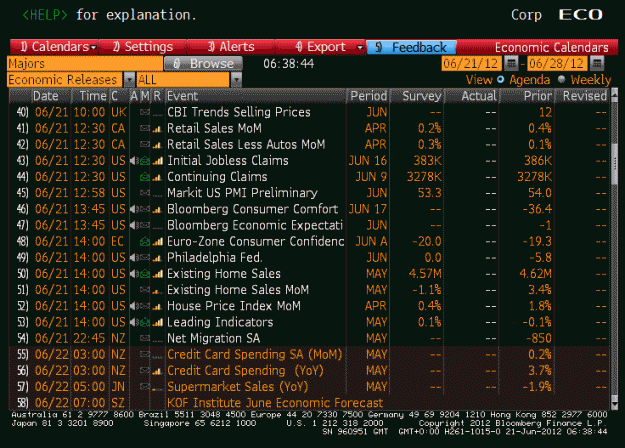Click relevance bars icon for Leading Indicators

[x=158, y=322]
